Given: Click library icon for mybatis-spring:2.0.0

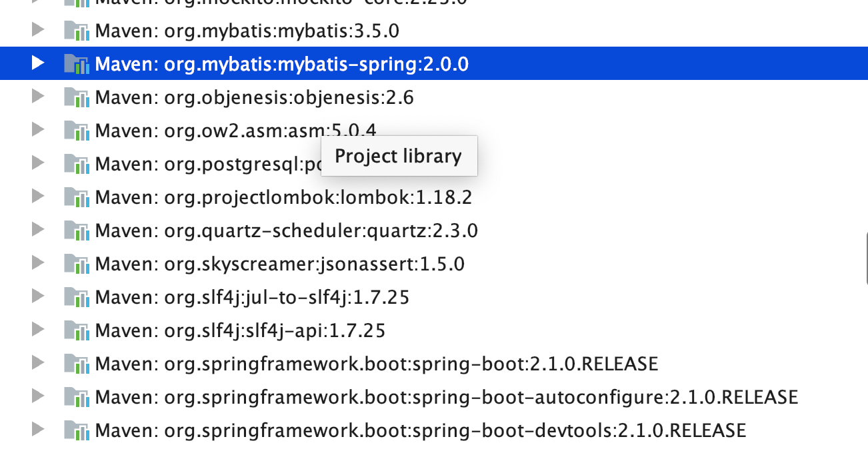Looking at the screenshot, I should coord(77,64).
